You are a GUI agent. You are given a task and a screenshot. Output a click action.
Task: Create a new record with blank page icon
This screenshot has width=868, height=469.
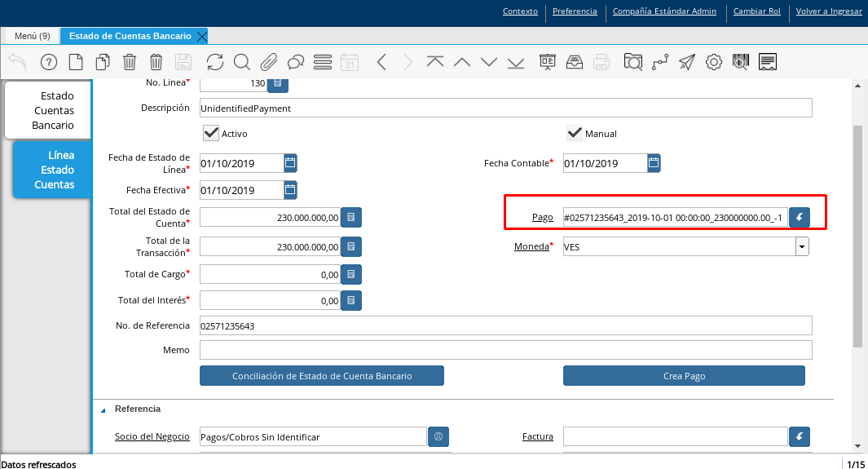(x=76, y=62)
